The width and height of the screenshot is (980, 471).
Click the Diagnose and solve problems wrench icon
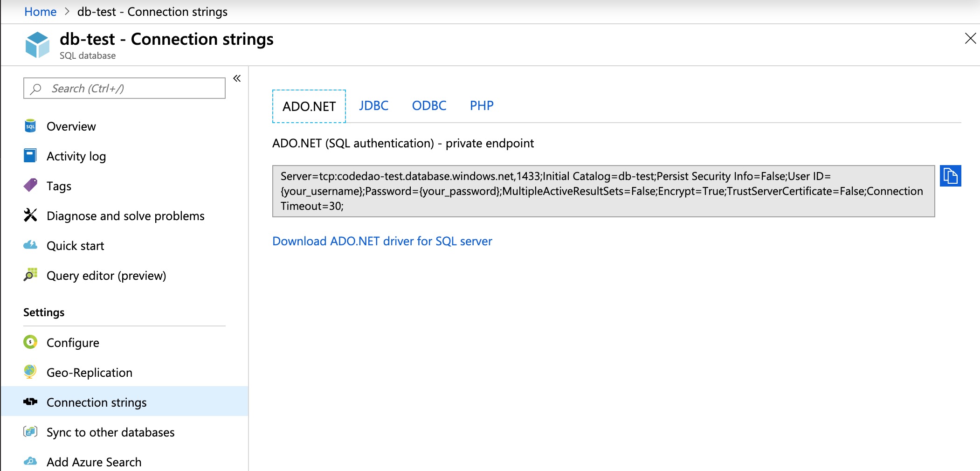pyautogui.click(x=30, y=215)
